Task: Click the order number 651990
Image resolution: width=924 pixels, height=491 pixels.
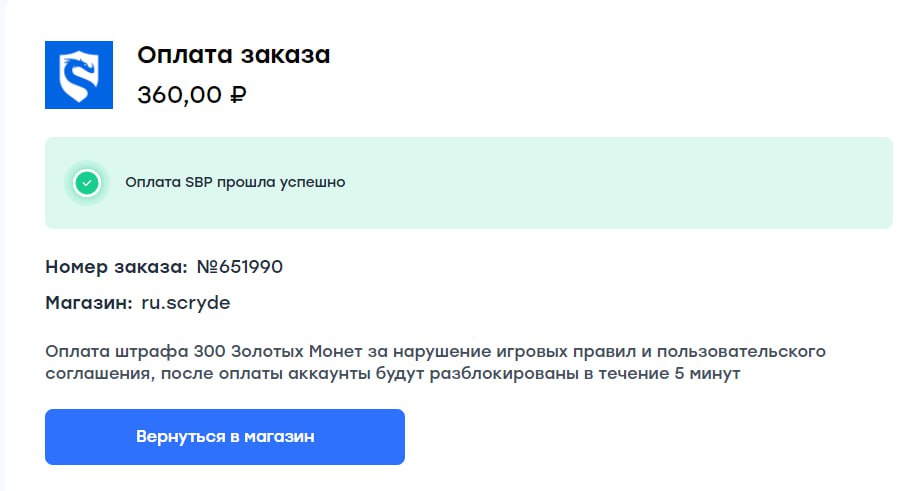Action: click(252, 267)
